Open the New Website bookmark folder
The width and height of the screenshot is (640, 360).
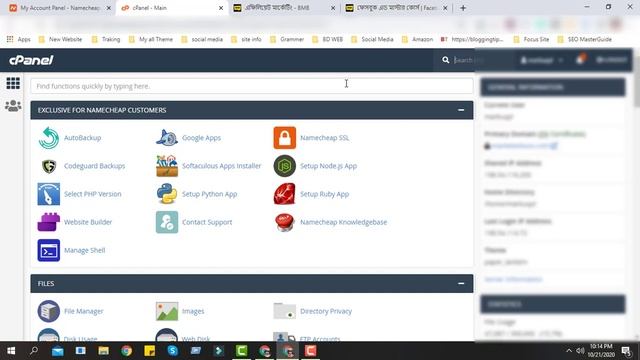(60, 40)
